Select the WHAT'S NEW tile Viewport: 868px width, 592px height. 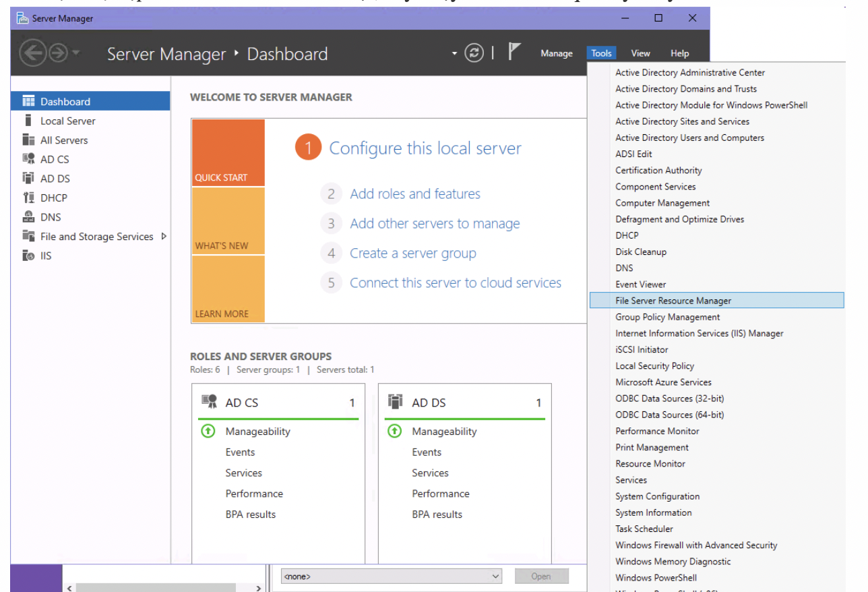coord(228,221)
